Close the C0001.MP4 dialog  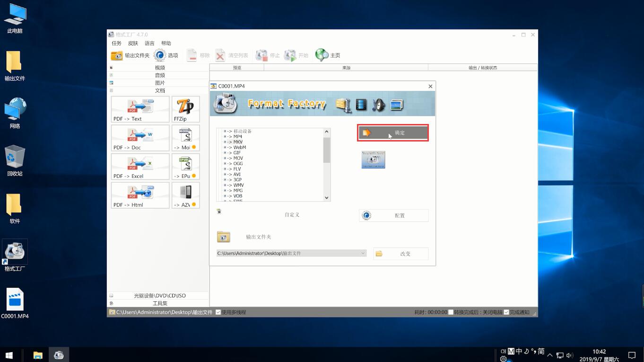click(x=430, y=86)
